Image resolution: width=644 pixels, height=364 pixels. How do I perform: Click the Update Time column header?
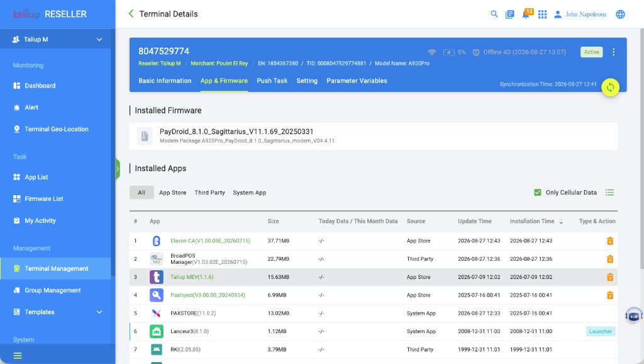coord(474,221)
